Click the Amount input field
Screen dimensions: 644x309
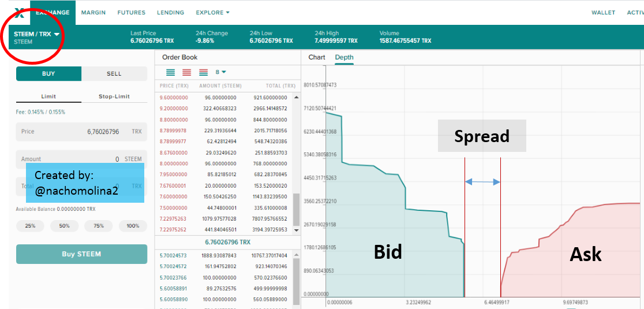click(81, 159)
